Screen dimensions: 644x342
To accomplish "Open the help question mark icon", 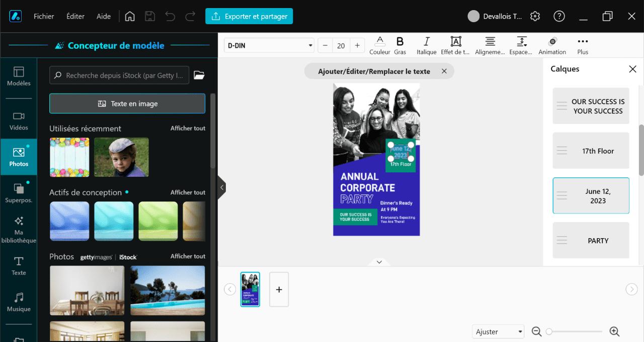I will click(559, 16).
